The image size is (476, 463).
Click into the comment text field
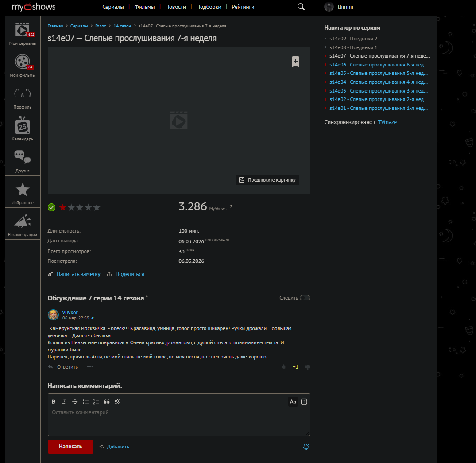coord(178,422)
